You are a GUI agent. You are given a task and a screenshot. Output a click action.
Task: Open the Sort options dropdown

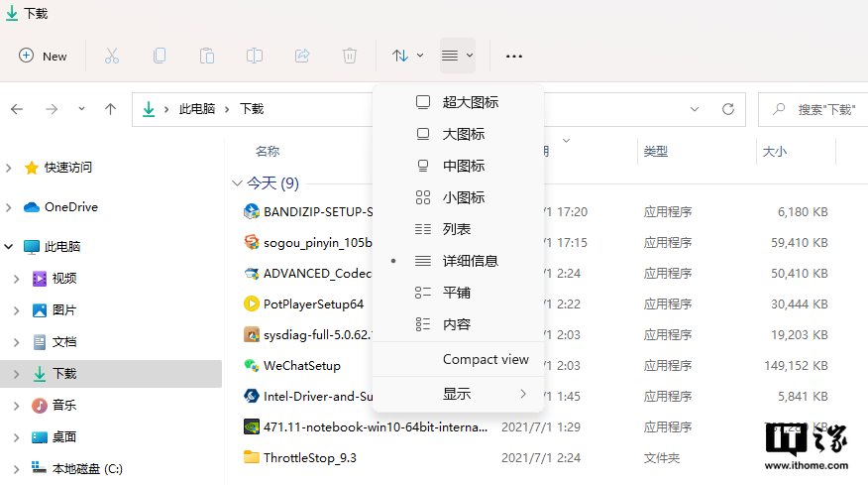(407, 57)
